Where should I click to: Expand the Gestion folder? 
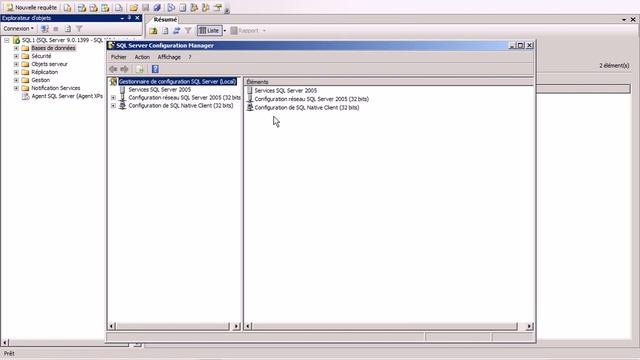point(16,80)
